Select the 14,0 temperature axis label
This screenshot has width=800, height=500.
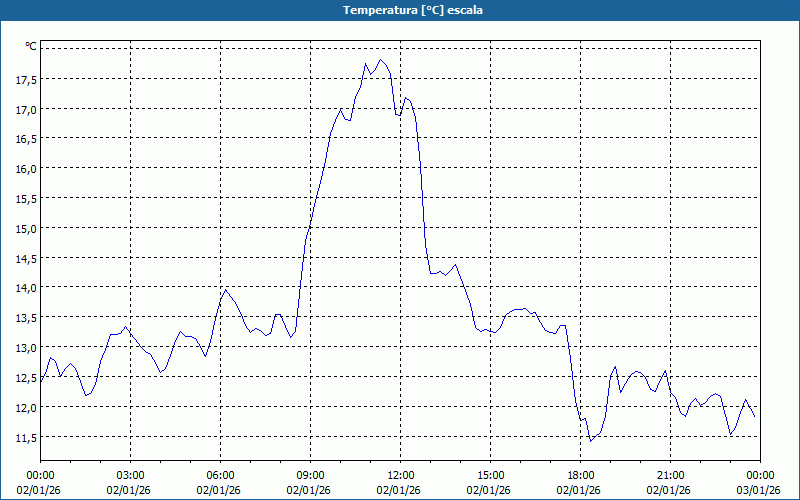25,288
